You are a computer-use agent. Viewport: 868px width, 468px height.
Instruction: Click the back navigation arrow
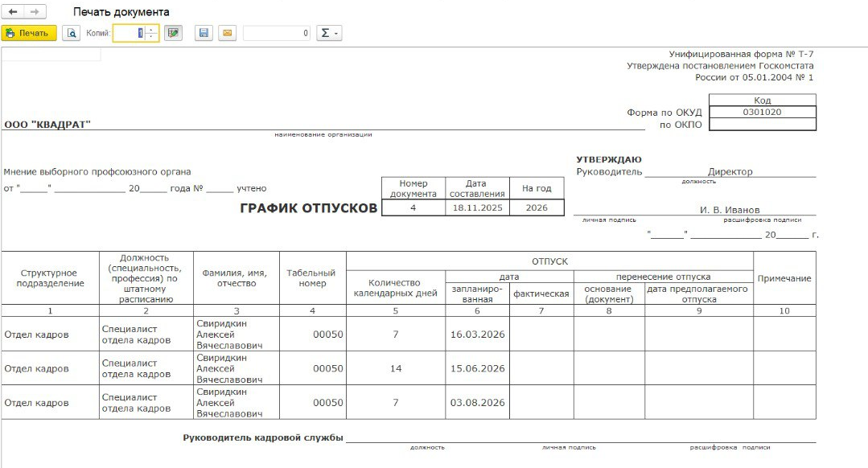(x=14, y=12)
